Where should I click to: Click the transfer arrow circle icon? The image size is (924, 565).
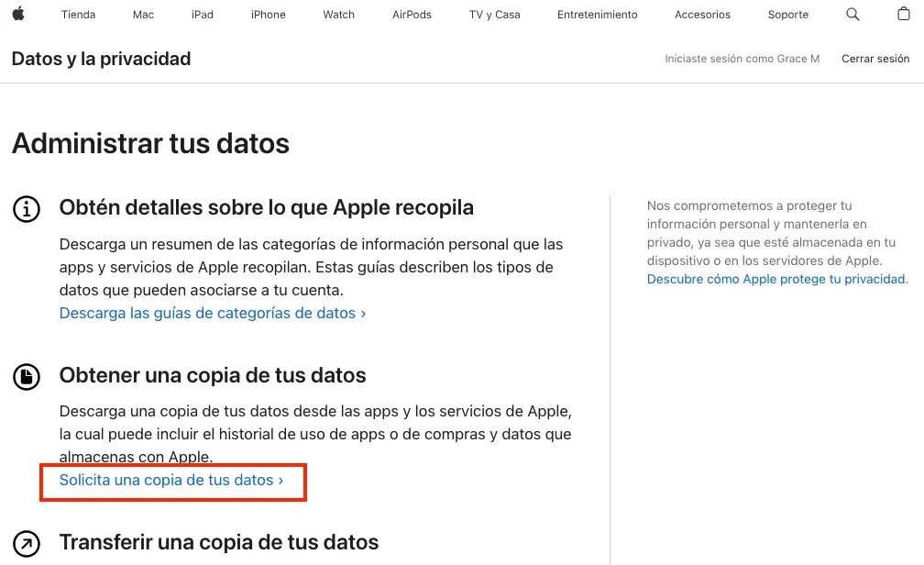[x=27, y=544]
